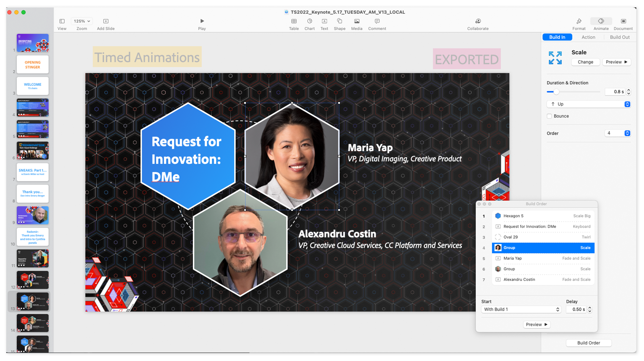
Task: Click the Scale effect arrows icon
Action: pos(555,58)
